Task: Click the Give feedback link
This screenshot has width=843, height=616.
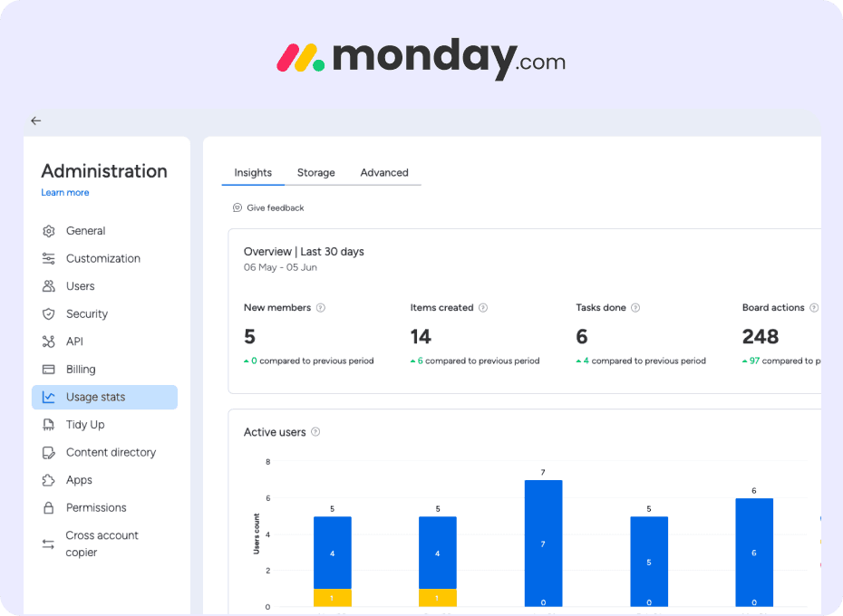Action: click(276, 208)
